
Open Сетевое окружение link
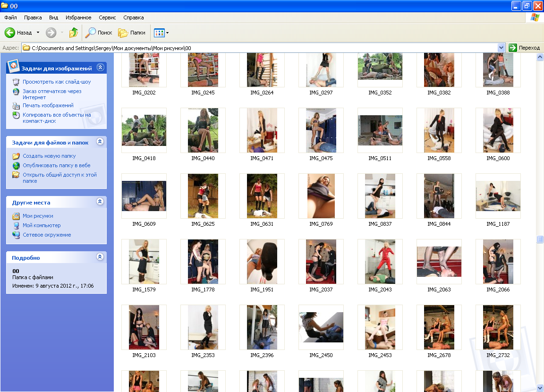coord(47,235)
